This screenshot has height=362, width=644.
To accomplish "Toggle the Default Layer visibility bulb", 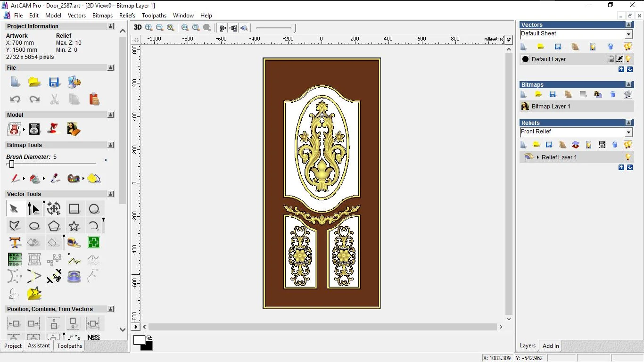I will tap(628, 59).
